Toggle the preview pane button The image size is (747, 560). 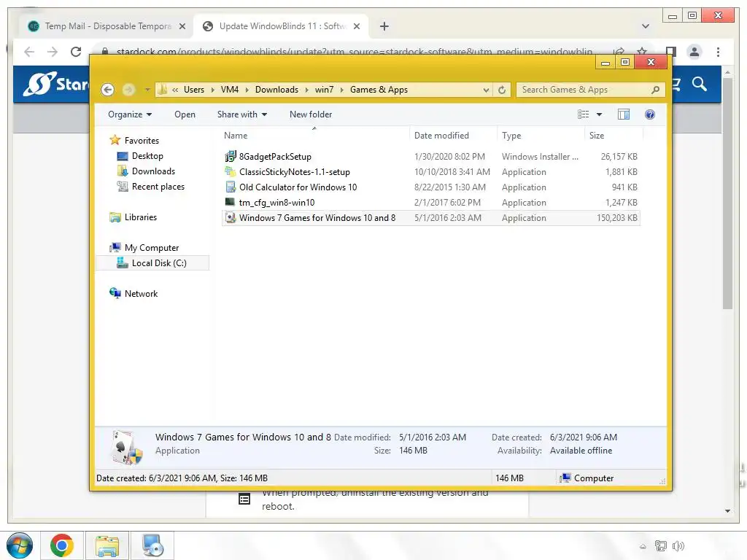[623, 114]
